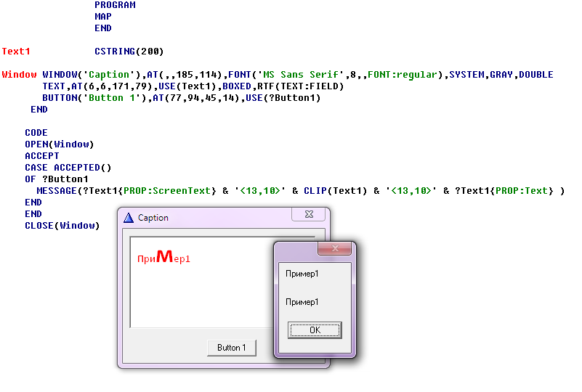Click the blue triangle icon beside Caption
Screen dimensions: 582x392
129,218
